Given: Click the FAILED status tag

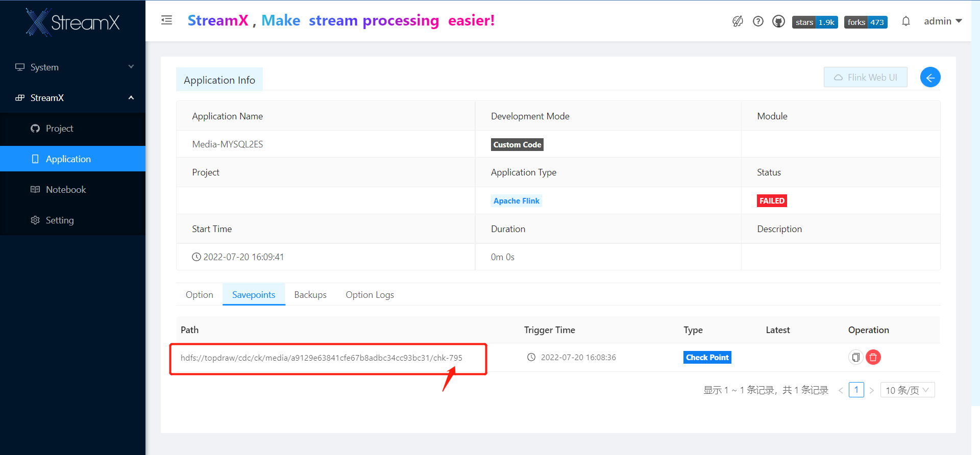Looking at the screenshot, I should tap(772, 200).
